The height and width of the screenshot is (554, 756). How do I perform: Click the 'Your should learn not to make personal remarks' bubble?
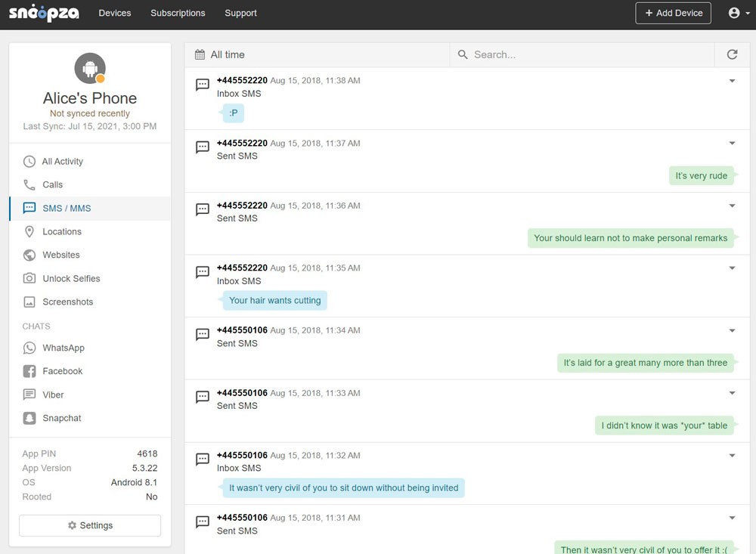[631, 238]
